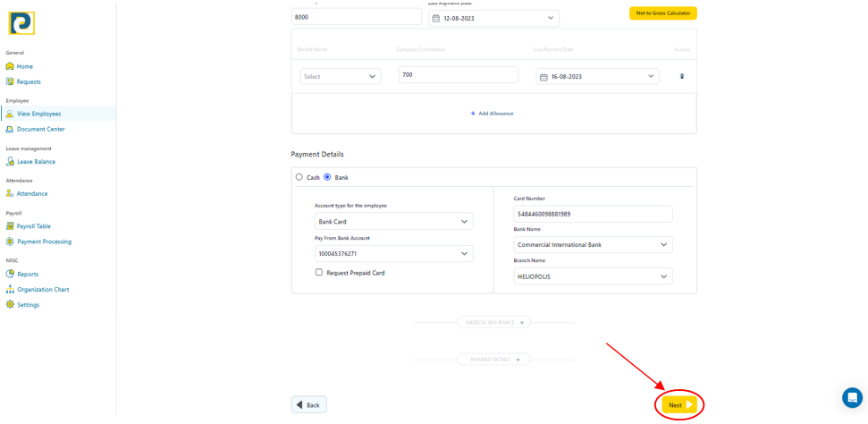Click the Document Center icon

tap(10, 130)
